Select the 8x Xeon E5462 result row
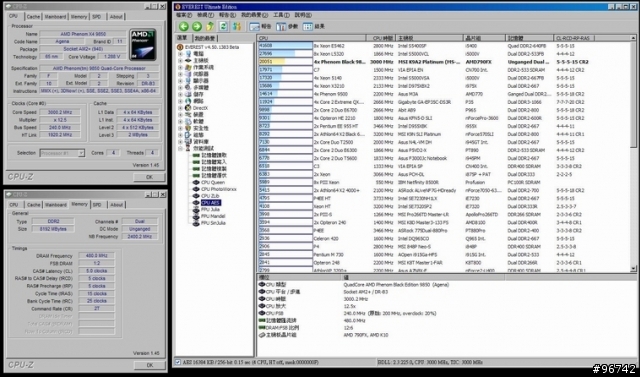The width and height of the screenshot is (640, 377). (x=444, y=46)
